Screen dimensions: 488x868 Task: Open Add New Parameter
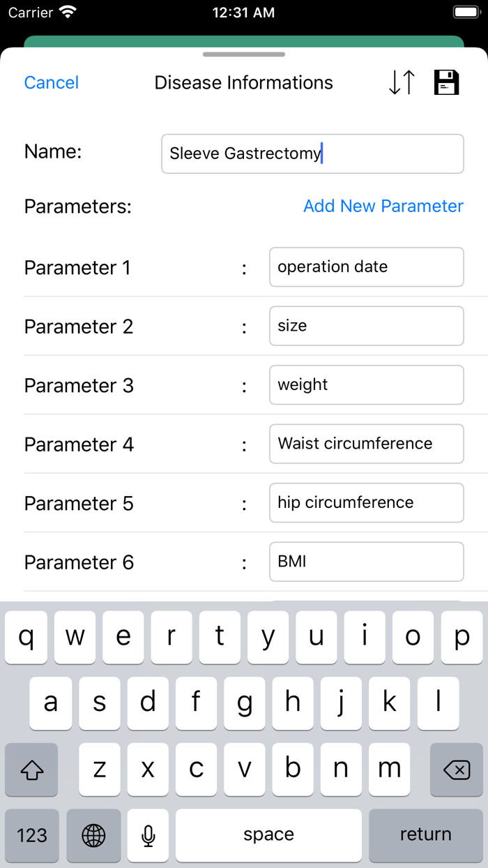[383, 206]
